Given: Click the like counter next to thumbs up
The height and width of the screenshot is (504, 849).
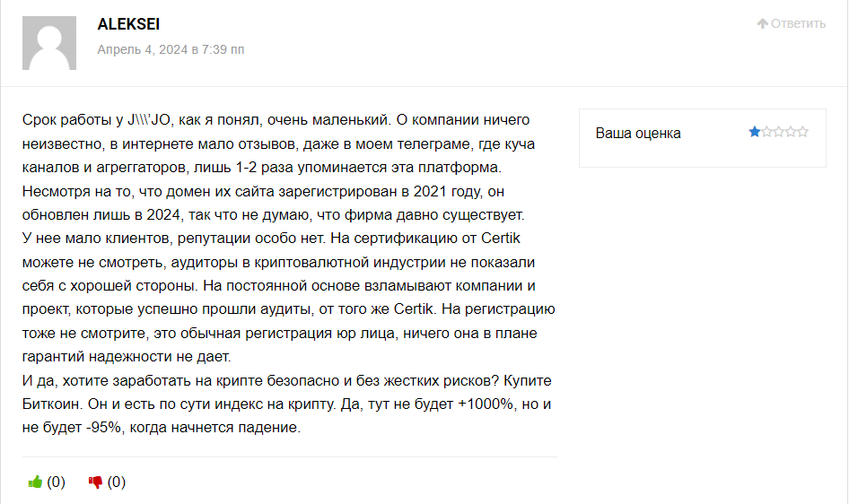Looking at the screenshot, I should (x=56, y=482).
